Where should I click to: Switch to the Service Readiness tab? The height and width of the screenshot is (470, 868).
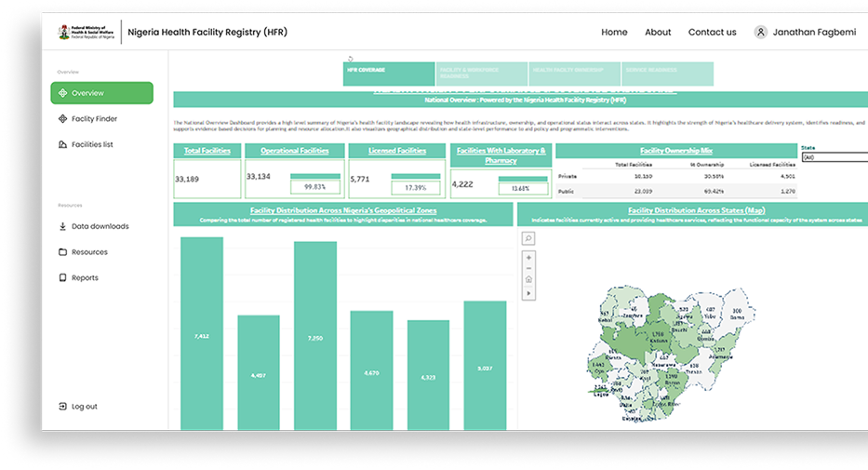click(668, 74)
